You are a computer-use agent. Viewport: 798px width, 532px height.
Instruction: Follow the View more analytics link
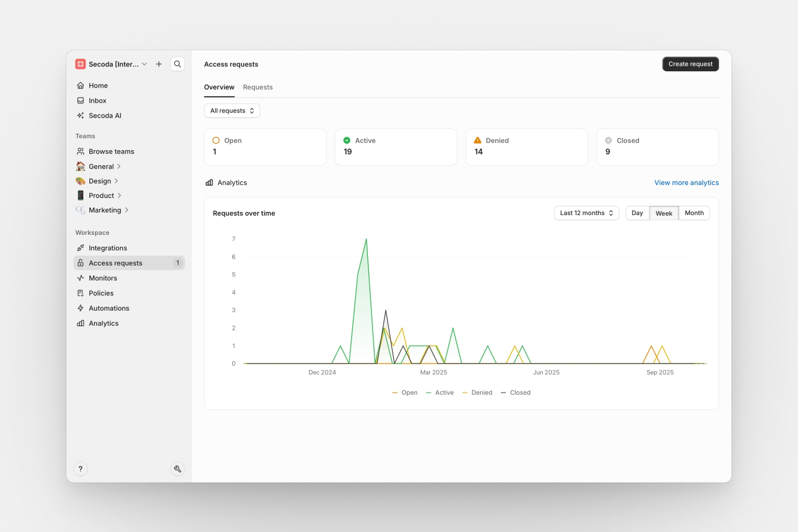[x=686, y=183]
